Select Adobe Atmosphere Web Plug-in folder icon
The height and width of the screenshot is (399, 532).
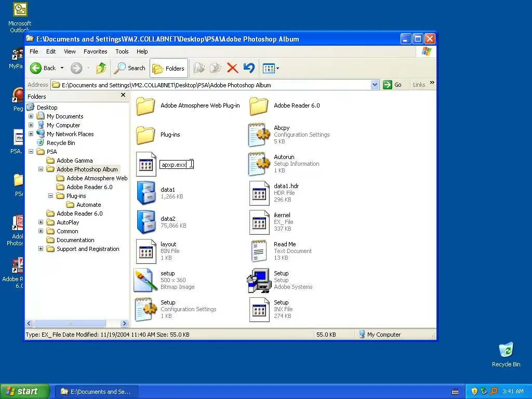(x=146, y=106)
